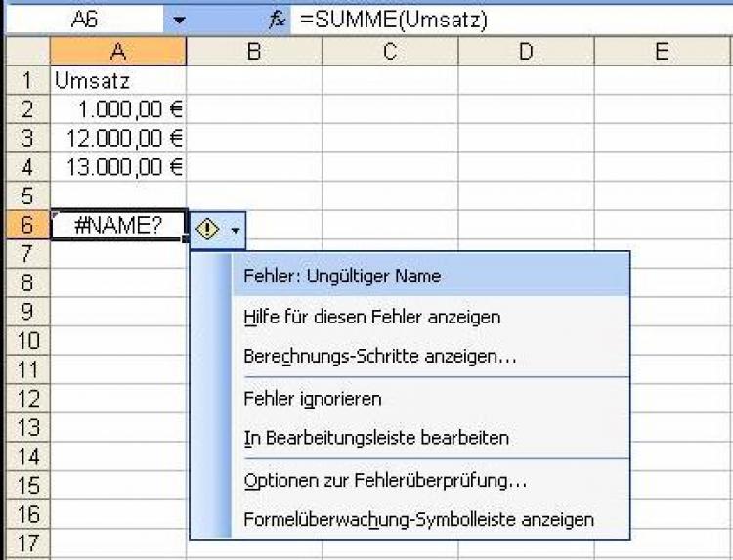Open 'Optionen zur Fehlerüberprüfung…'

pyautogui.click(x=385, y=480)
